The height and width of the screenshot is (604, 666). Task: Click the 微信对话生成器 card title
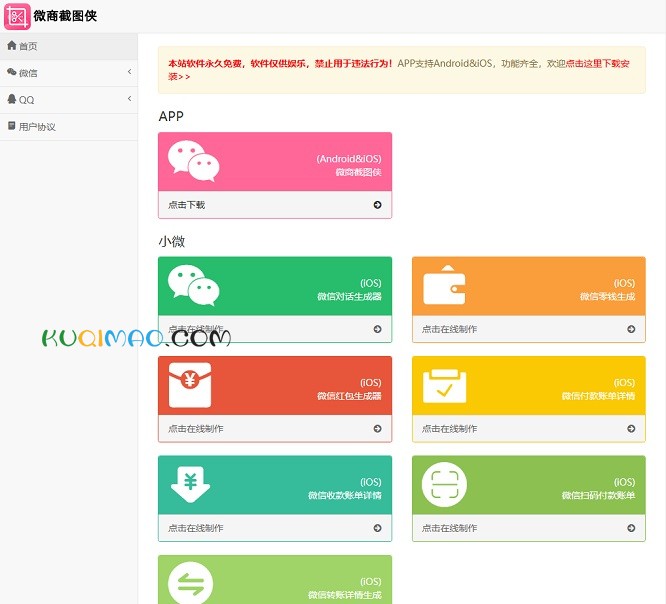coord(349,296)
